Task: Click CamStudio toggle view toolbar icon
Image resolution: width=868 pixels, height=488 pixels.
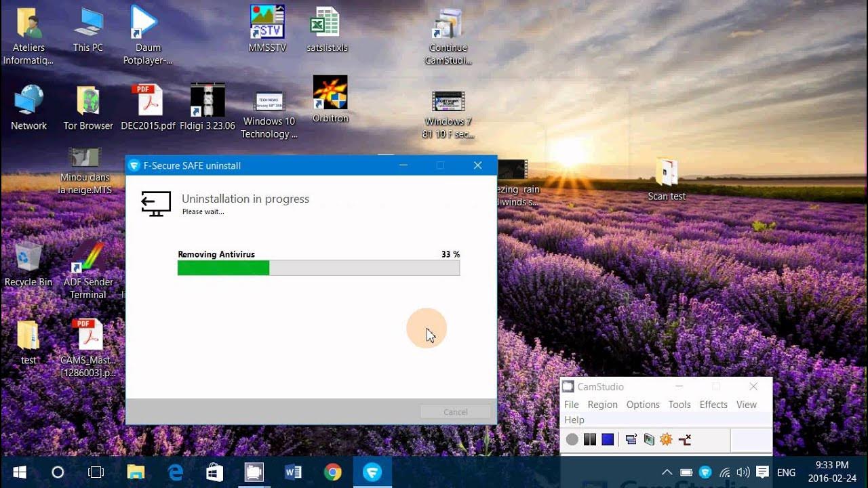Action: (x=631, y=440)
